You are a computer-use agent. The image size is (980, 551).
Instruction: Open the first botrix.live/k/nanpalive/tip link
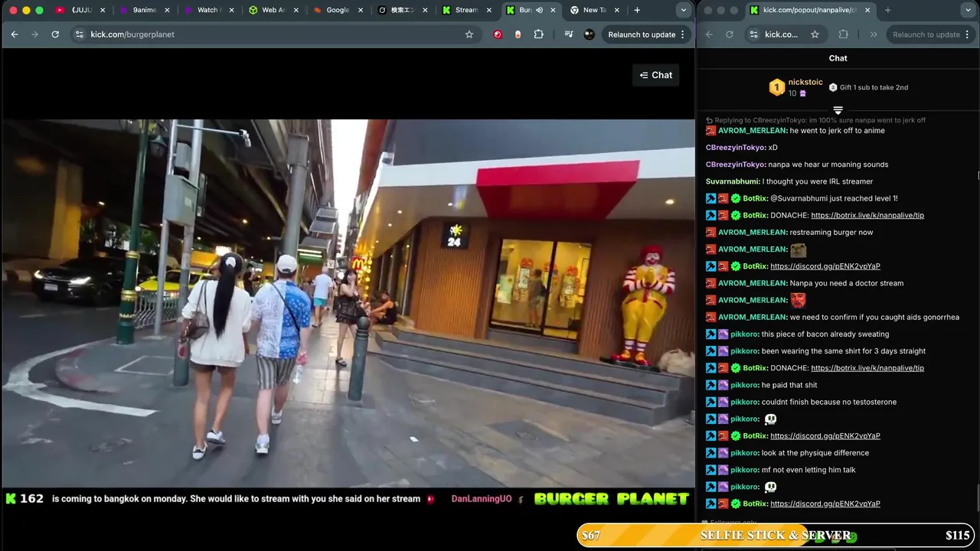tap(867, 215)
